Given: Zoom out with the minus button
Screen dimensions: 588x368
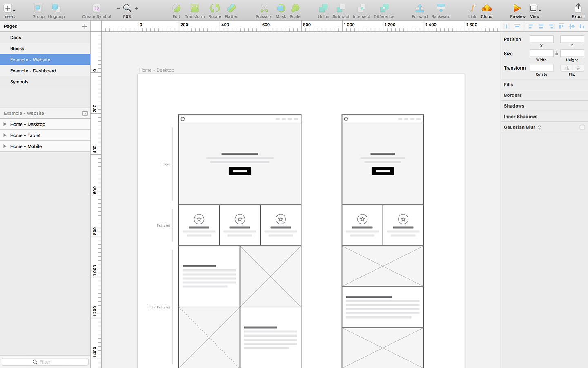Looking at the screenshot, I should tap(118, 8).
